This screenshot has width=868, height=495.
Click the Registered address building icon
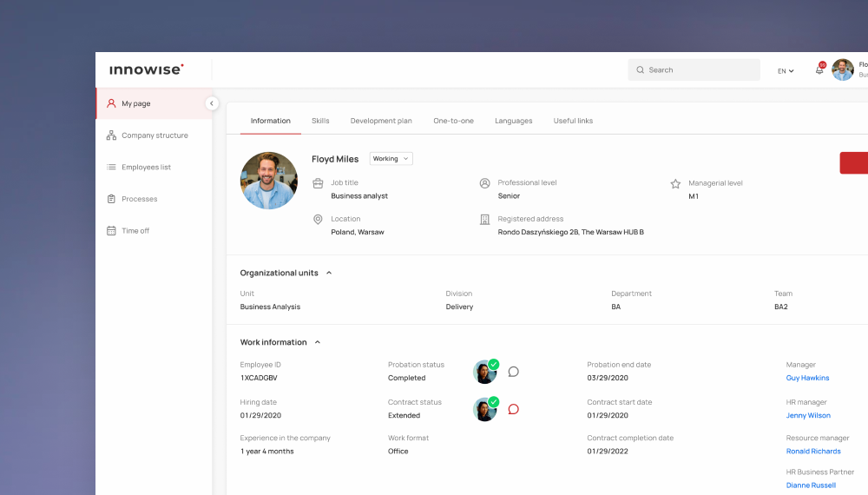(x=485, y=220)
